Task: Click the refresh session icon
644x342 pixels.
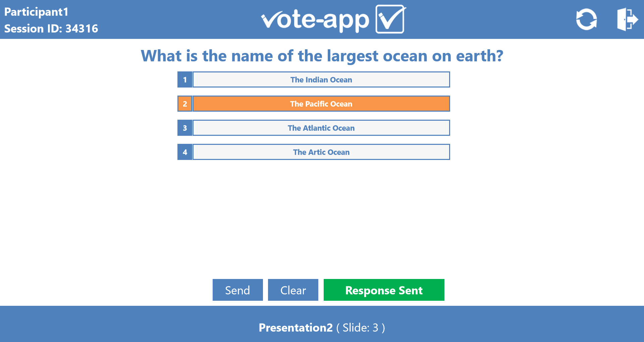Action: tap(586, 20)
